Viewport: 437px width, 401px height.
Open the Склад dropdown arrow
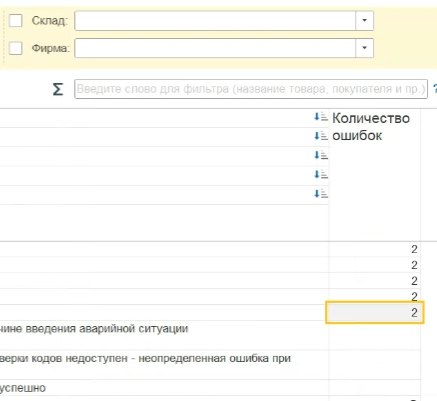tap(364, 21)
